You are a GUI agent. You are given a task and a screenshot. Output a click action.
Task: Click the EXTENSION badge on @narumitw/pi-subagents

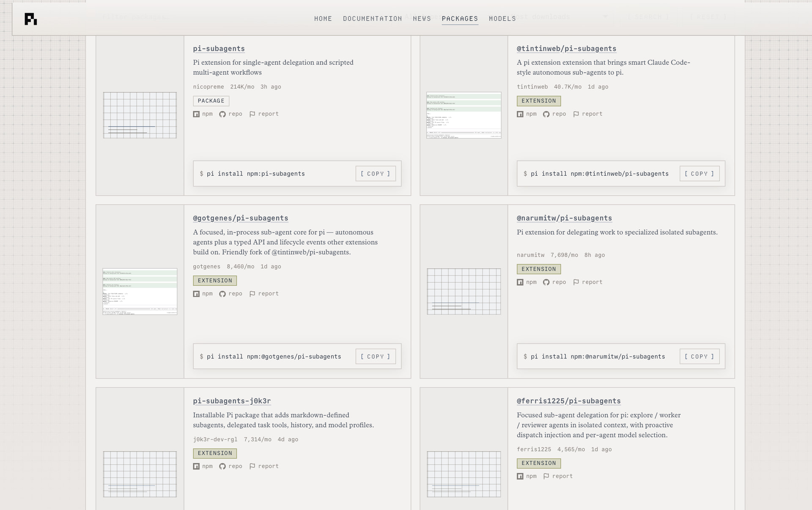coord(539,269)
